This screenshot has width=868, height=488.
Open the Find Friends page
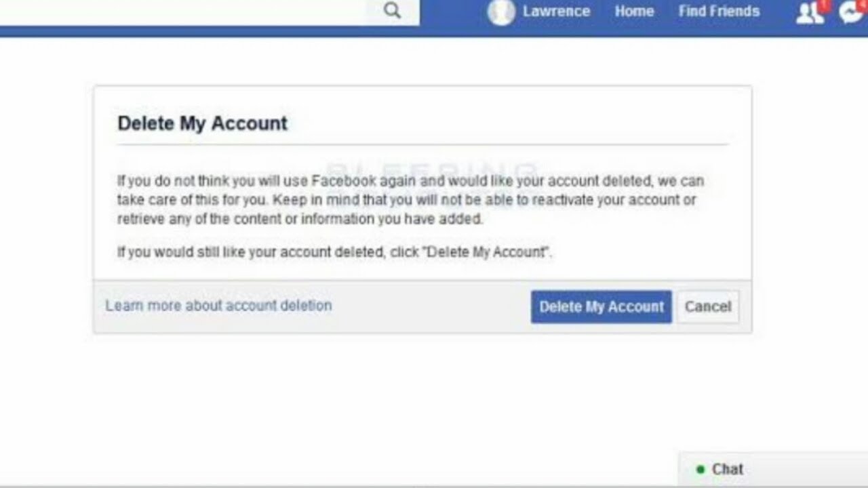tap(719, 12)
